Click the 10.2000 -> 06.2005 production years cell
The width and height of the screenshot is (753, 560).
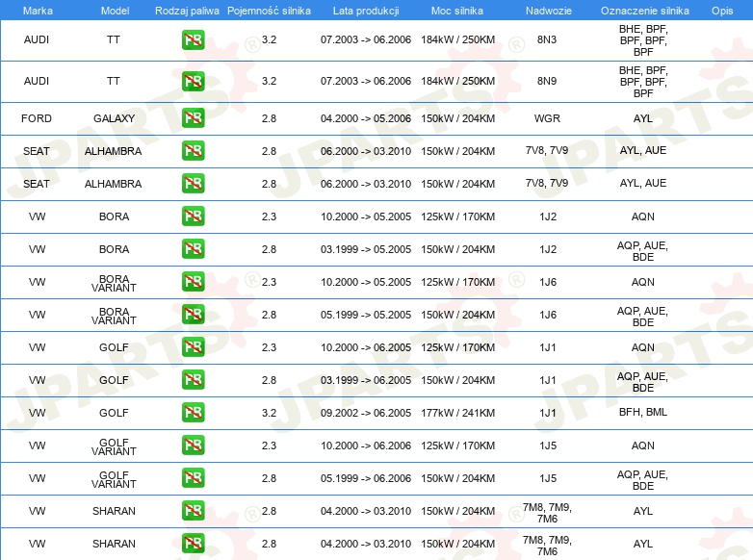point(366,347)
